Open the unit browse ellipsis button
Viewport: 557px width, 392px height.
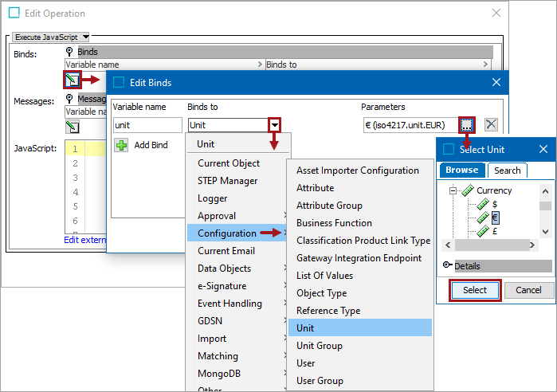point(467,124)
